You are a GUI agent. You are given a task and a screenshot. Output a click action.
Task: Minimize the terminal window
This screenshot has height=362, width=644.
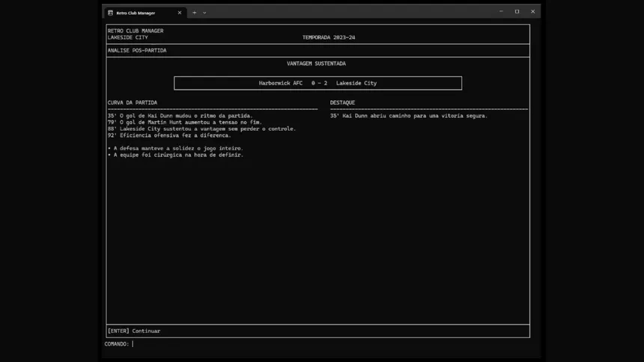point(501,11)
